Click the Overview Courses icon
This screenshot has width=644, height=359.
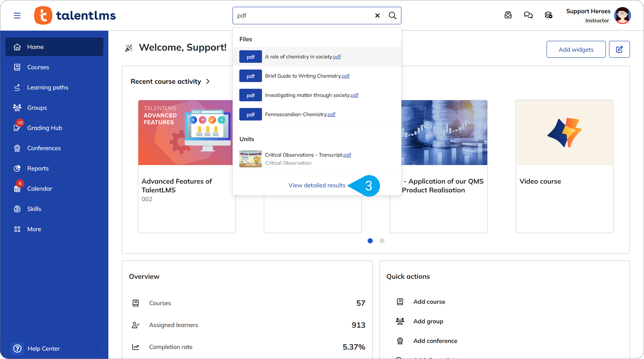pos(136,303)
